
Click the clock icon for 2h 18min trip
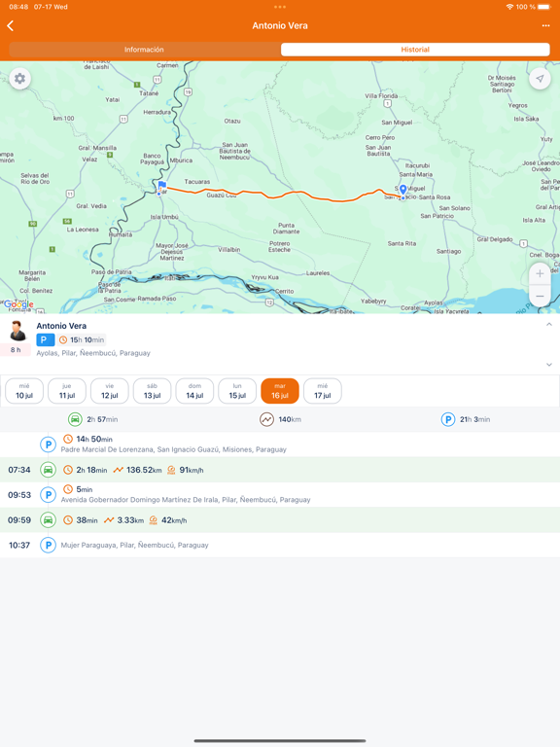coord(68,470)
